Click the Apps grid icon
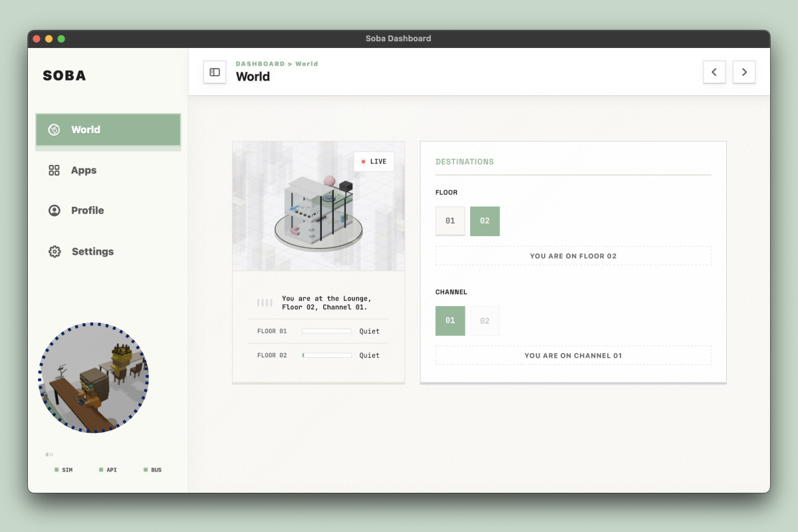Viewport: 798px width, 532px height. 55,170
